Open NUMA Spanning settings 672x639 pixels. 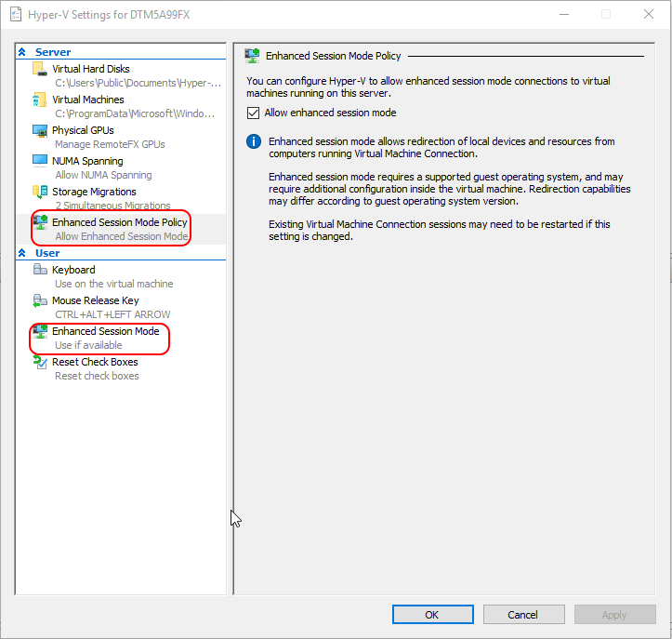coord(87,161)
